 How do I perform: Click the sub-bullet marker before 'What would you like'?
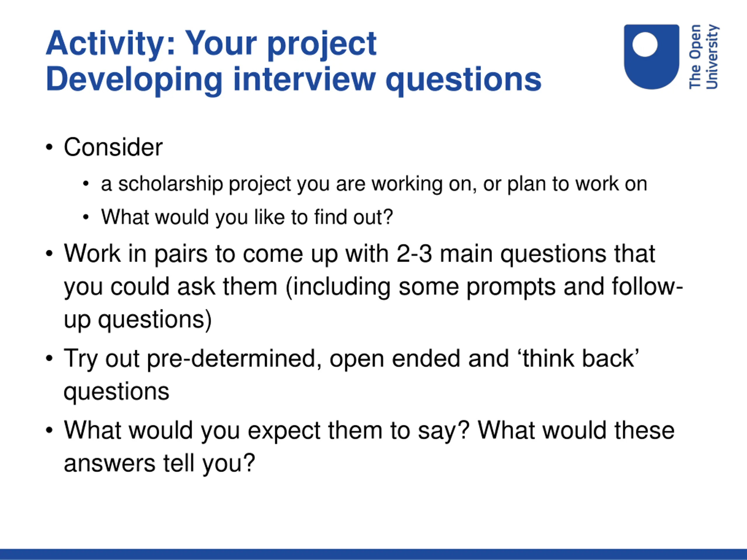[86, 217]
